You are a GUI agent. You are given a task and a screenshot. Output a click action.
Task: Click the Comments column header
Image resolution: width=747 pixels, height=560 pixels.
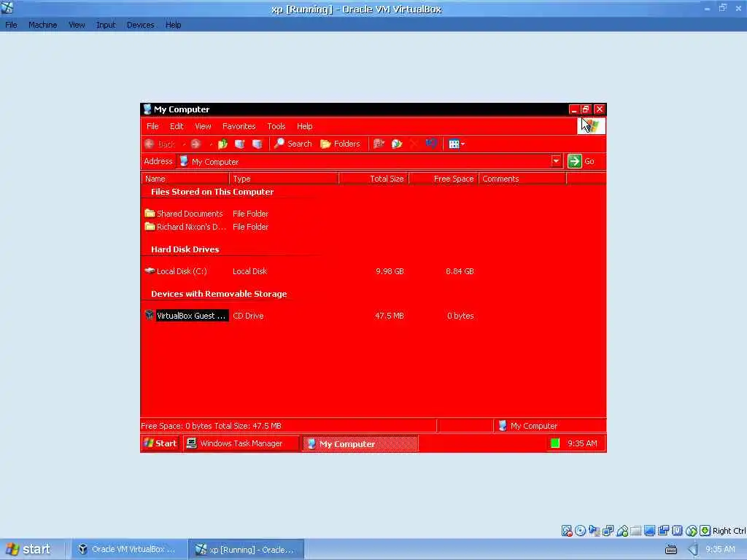tap(522, 179)
